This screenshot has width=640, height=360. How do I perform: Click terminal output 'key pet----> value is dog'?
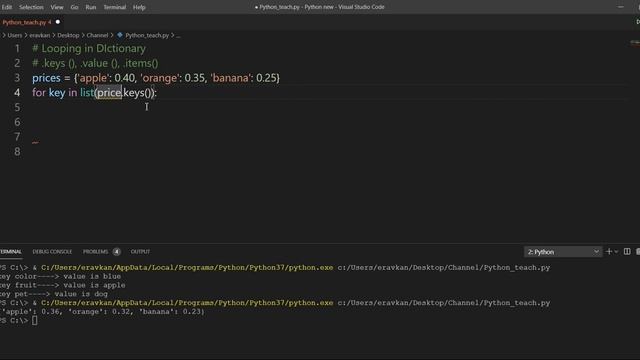[53, 294]
